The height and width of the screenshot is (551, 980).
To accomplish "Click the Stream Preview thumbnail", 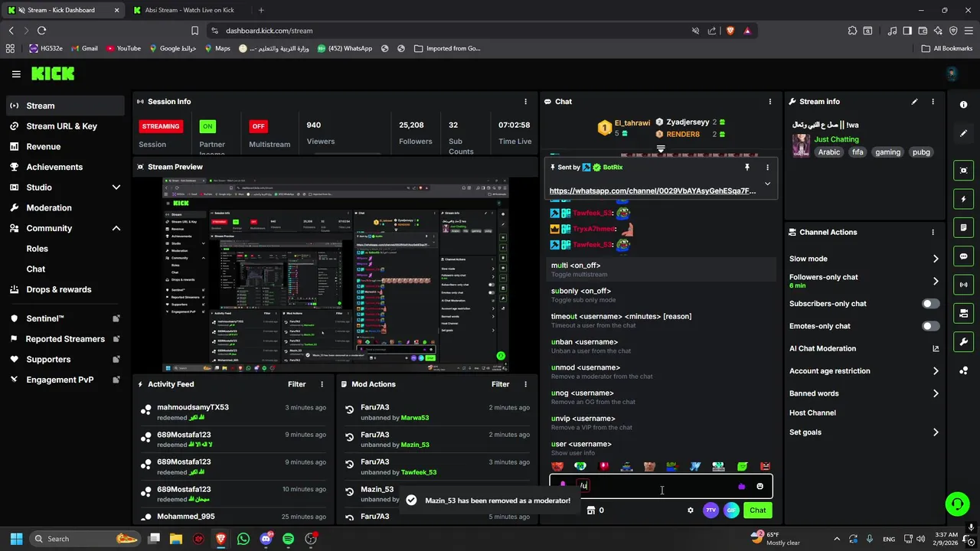I will (335, 275).
